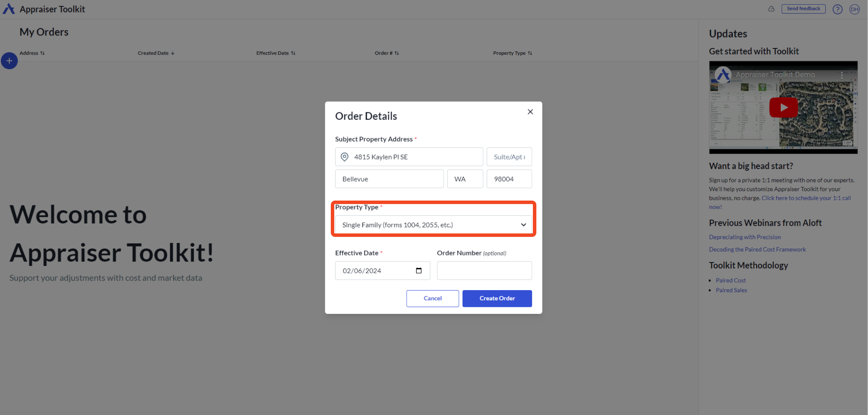Play the Appraiser Toolkit Demo video
The height and width of the screenshot is (415, 868).
(783, 108)
